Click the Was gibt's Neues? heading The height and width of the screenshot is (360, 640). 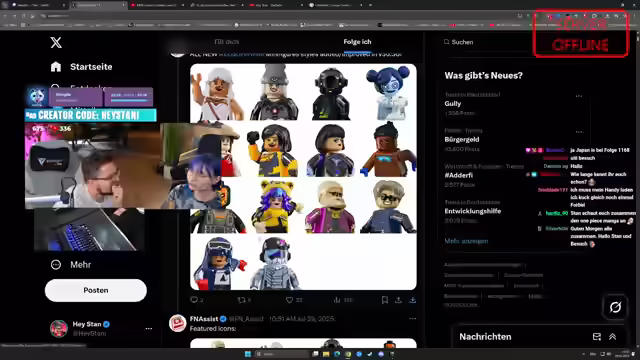[x=484, y=76]
